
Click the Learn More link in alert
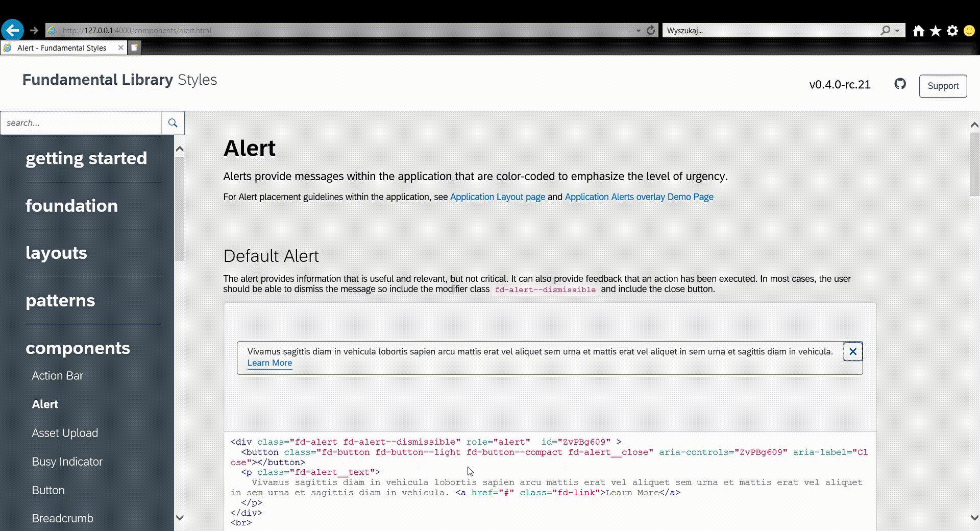pyautogui.click(x=269, y=363)
